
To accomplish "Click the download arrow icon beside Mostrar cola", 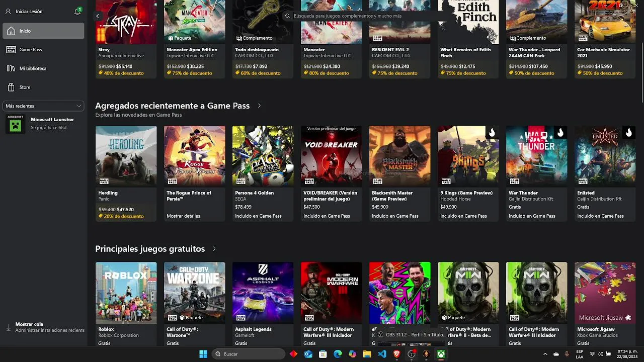I will pyautogui.click(x=9, y=327).
